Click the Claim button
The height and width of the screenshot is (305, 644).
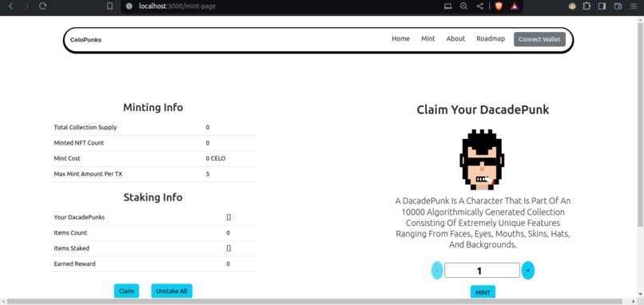point(126,291)
